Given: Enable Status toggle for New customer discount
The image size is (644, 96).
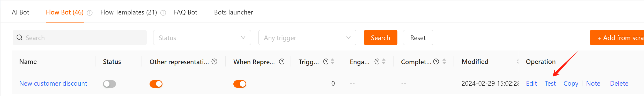Looking at the screenshot, I should click(109, 84).
